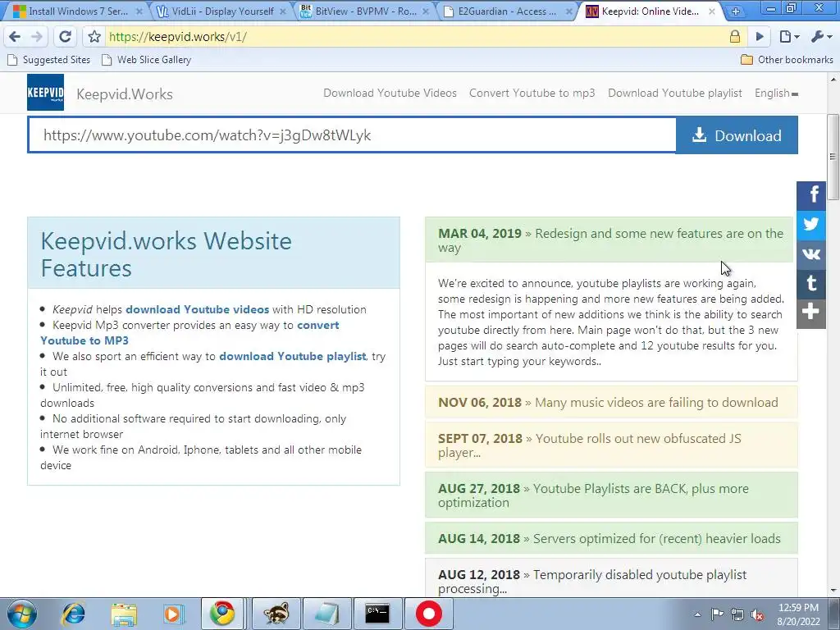Follow the 'download Youtube videos' link
The height and width of the screenshot is (630, 840).
click(197, 309)
